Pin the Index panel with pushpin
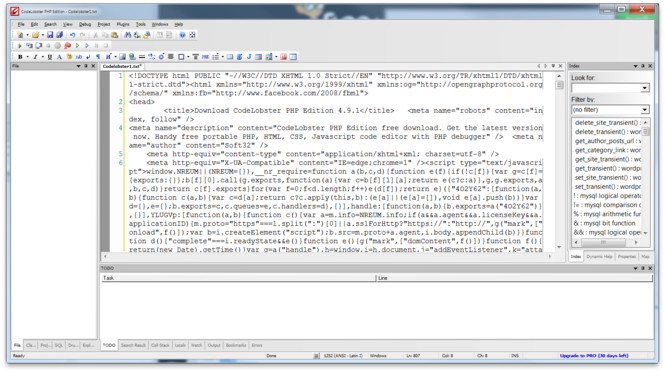Screen dimensions: 665x372 tap(643, 66)
